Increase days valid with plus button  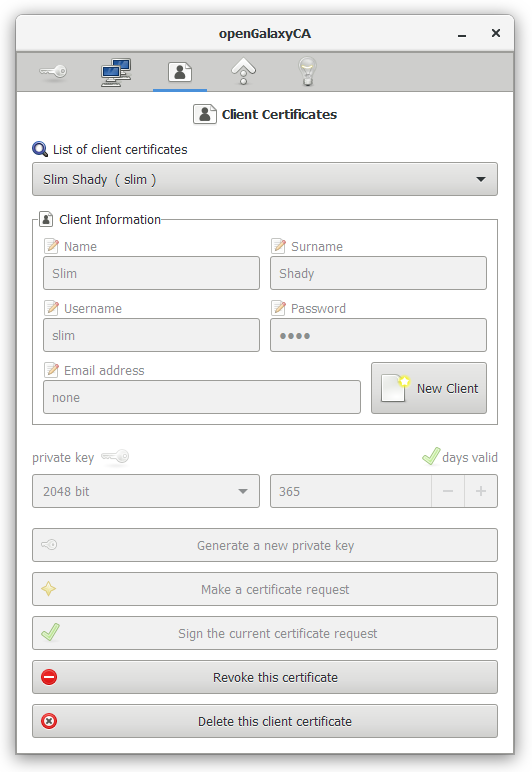[481, 491]
